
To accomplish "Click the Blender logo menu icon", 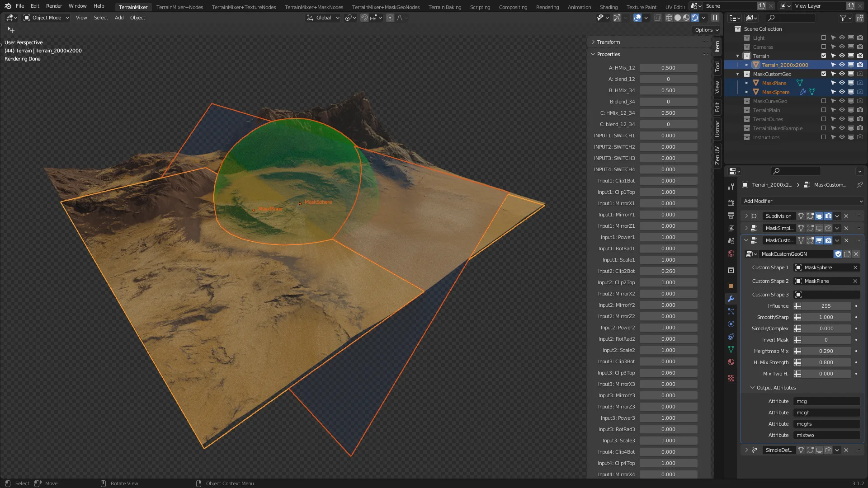I will coord(8,6).
